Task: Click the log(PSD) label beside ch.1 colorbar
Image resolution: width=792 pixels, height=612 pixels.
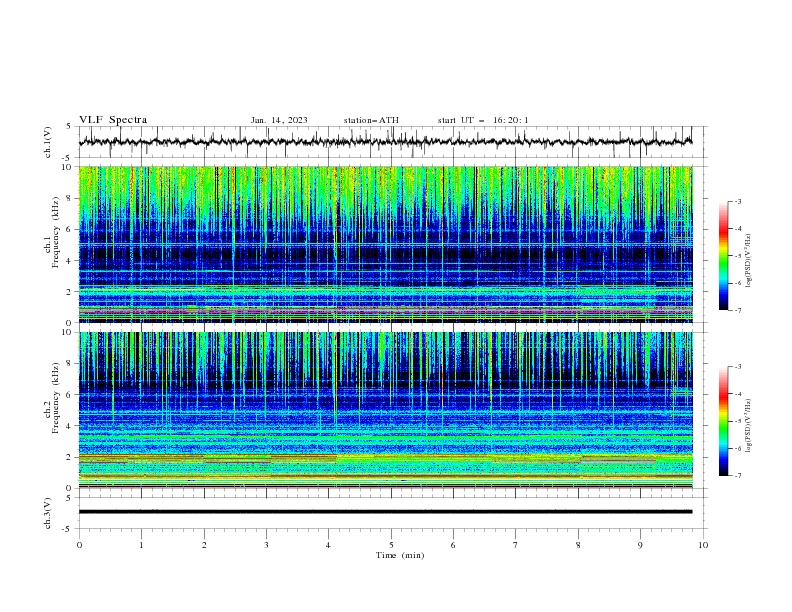Action: [748, 261]
